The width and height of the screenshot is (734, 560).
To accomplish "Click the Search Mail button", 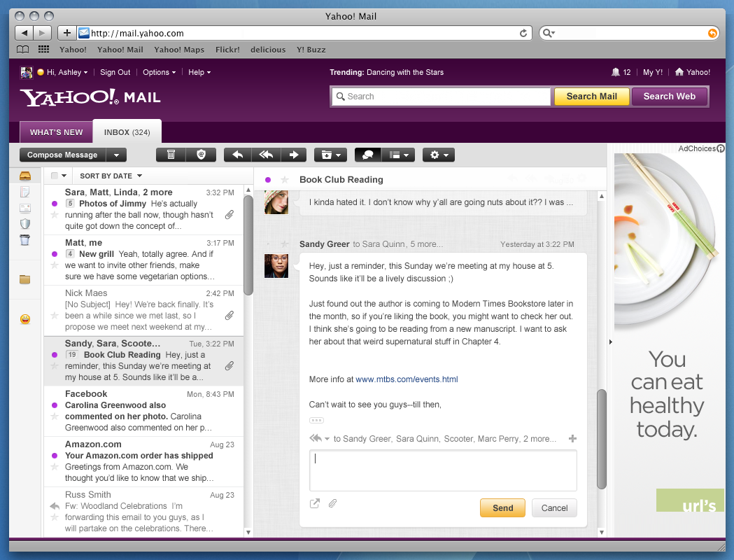I will click(x=592, y=97).
